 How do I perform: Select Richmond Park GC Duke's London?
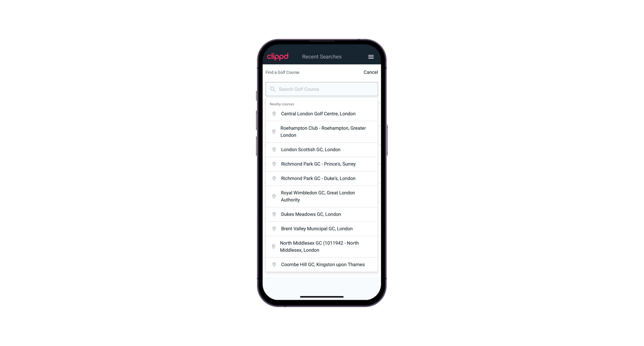tap(322, 178)
